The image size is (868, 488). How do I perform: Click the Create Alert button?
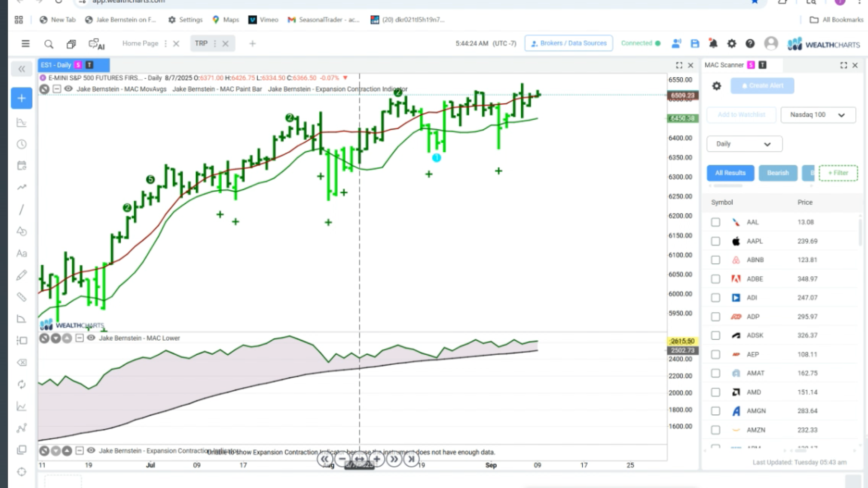762,86
